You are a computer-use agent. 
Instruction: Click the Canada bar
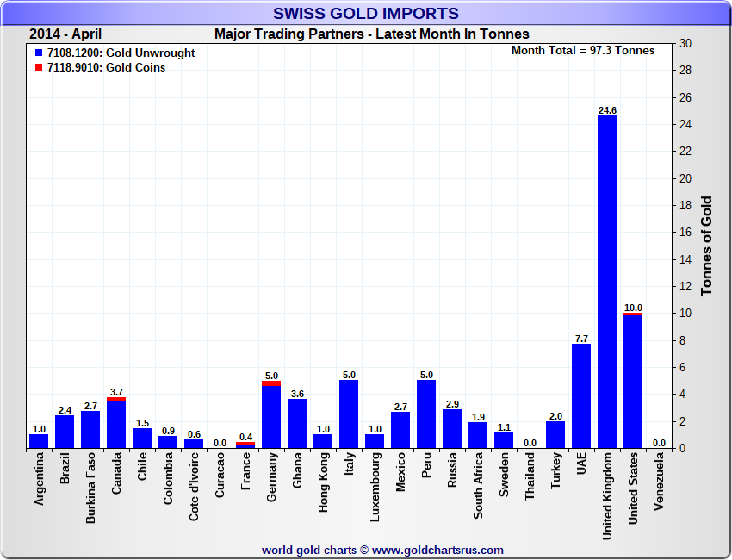pyautogui.click(x=116, y=424)
